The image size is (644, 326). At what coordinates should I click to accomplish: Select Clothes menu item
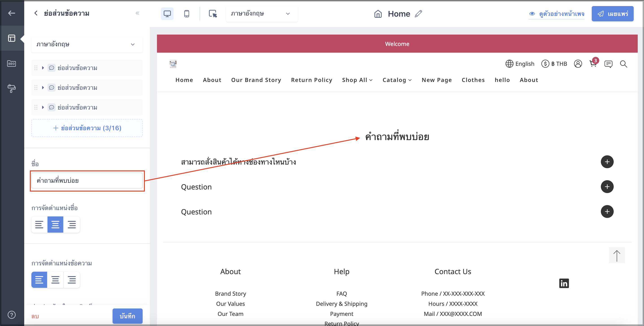tap(473, 80)
